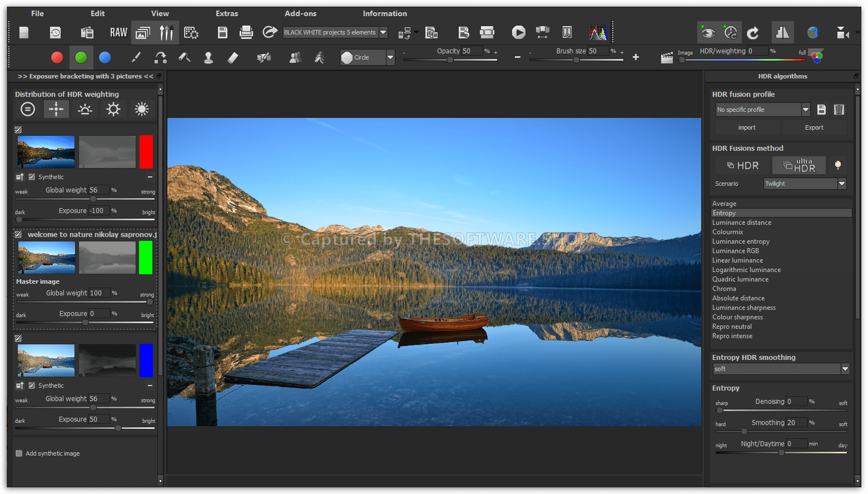
Task: Click the red mask color swatch
Action: 57,57
